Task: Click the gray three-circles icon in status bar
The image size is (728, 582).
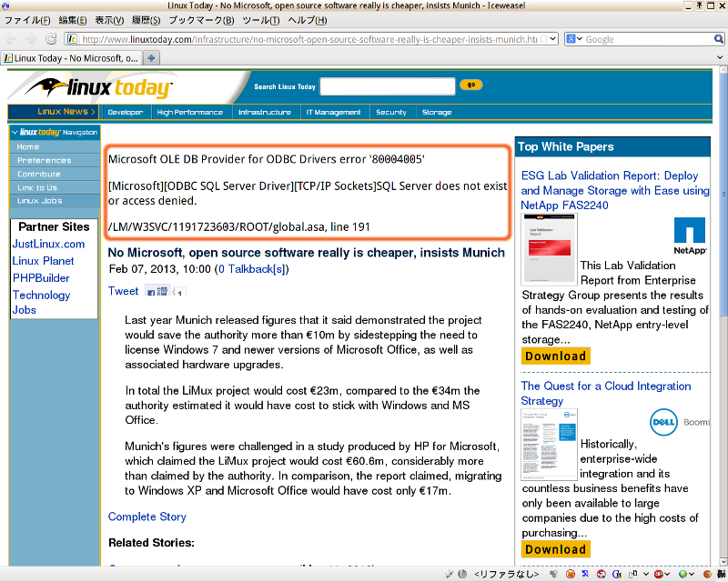Action: 553,574
